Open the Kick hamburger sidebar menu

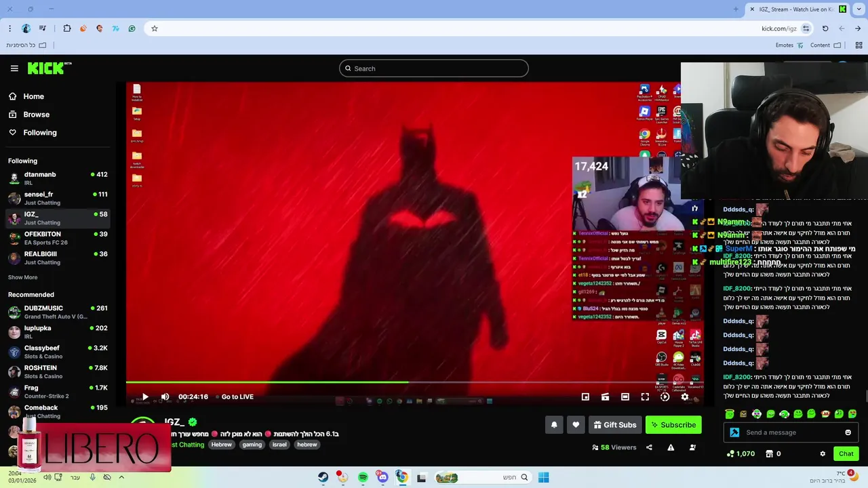tap(14, 68)
